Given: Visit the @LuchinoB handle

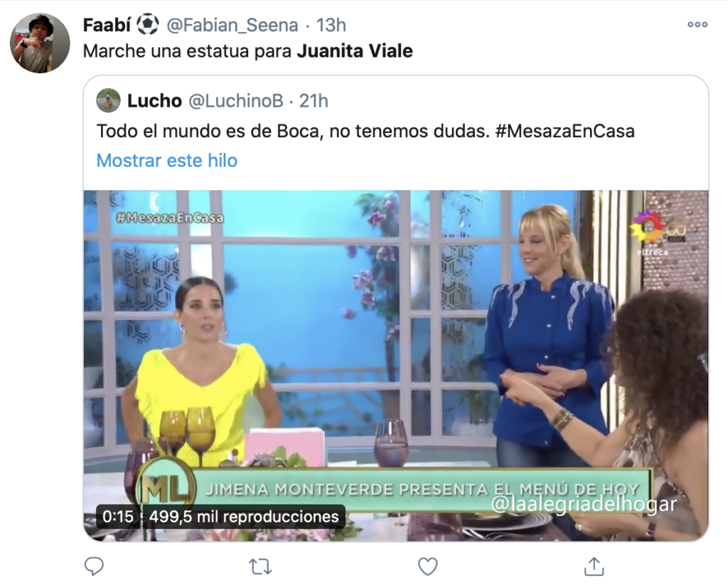Looking at the screenshot, I should (235, 101).
